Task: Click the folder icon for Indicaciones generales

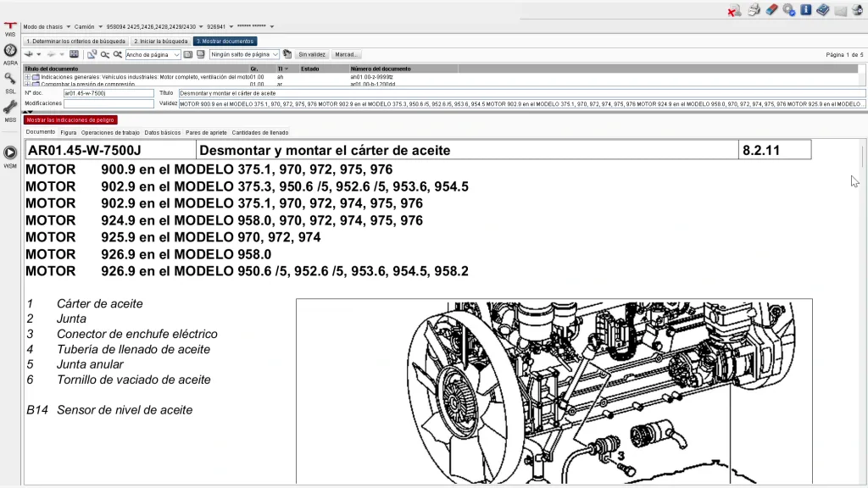Action: pos(36,77)
